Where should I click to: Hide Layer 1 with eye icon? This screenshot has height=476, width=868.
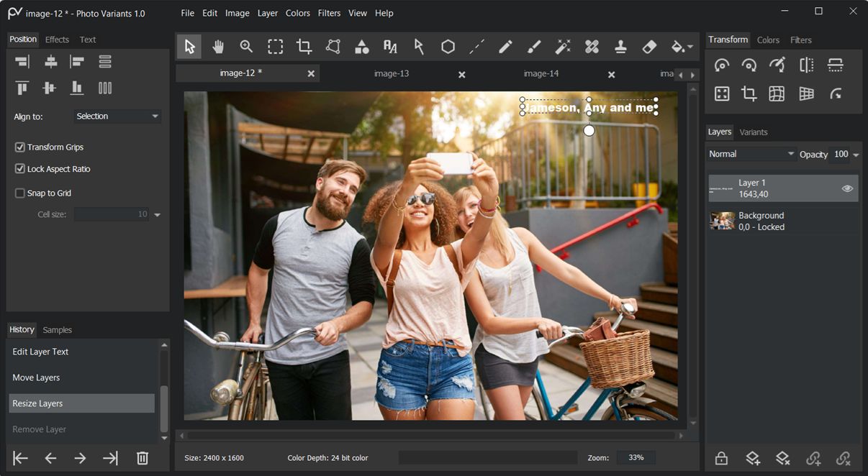point(847,188)
